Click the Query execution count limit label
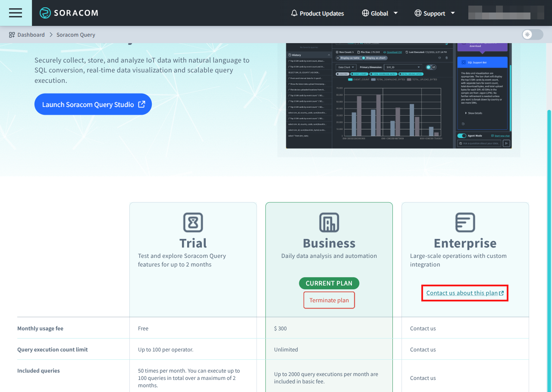 [52, 349]
